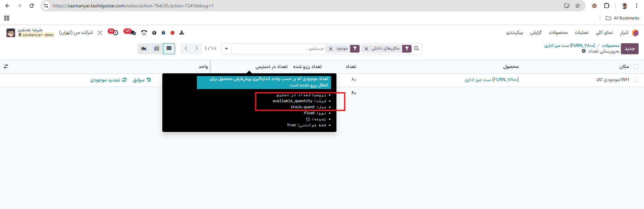Switch to graph view
644x209 pixels.
[144, 49]
